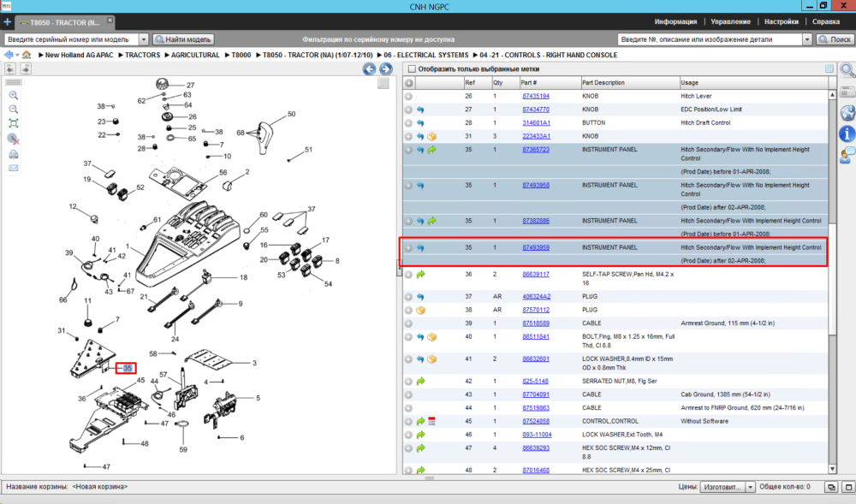
Task: Open the Информация menu
Action: click(675, 21)
